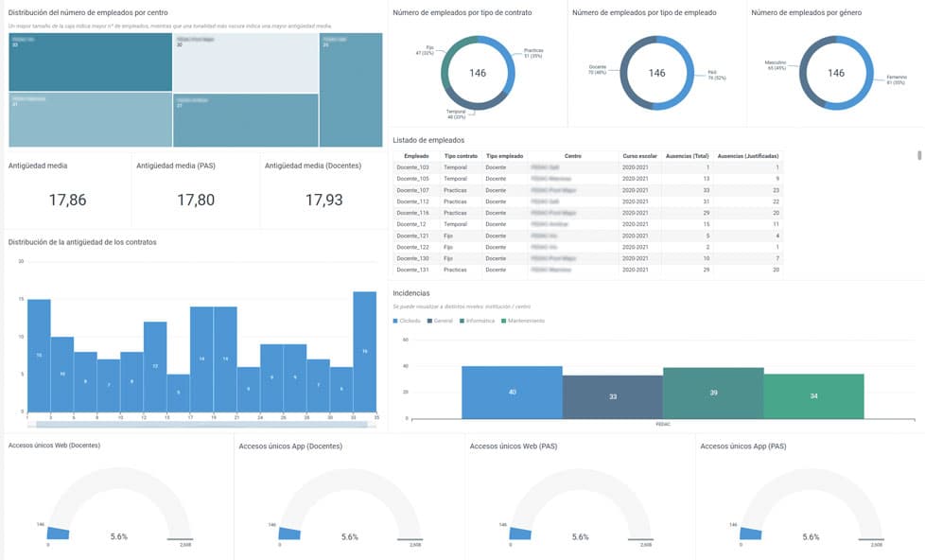Screen dimensions: 925x560
Task: Click the Incidencias panel title
Action: click(411, 293)
